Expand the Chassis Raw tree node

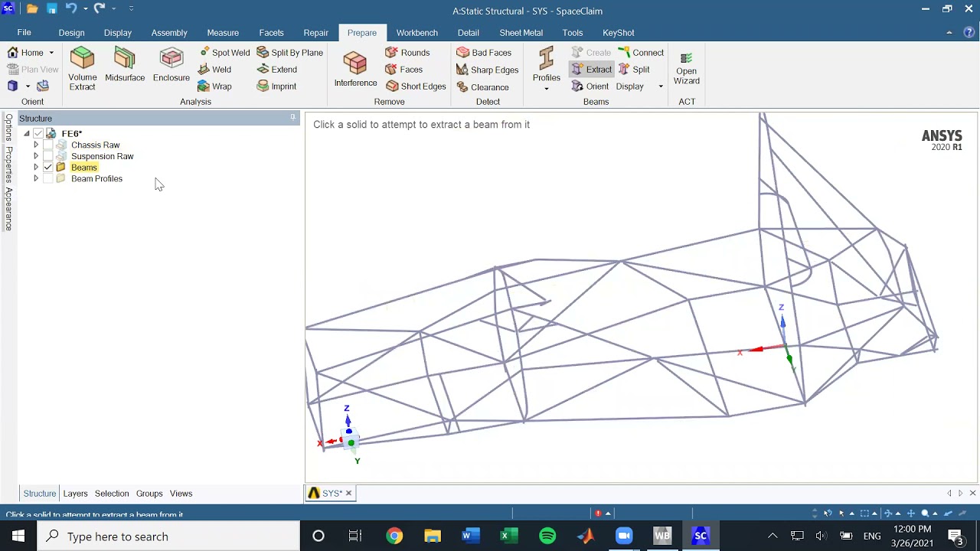36,145
